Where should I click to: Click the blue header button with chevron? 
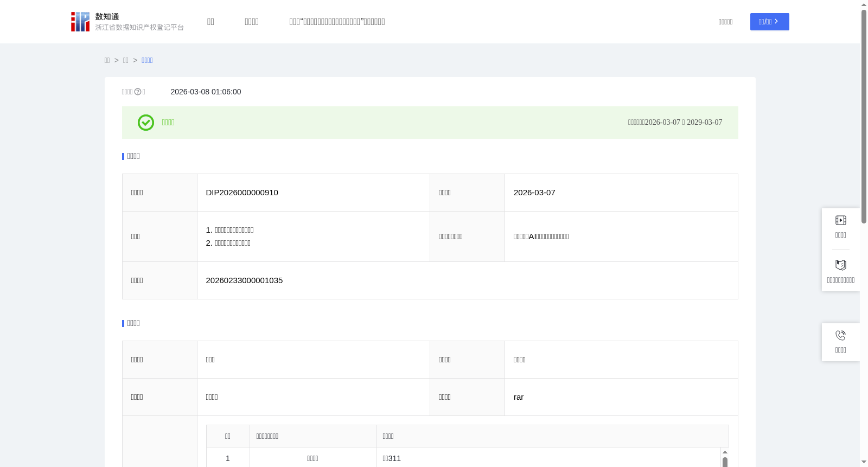769,22
